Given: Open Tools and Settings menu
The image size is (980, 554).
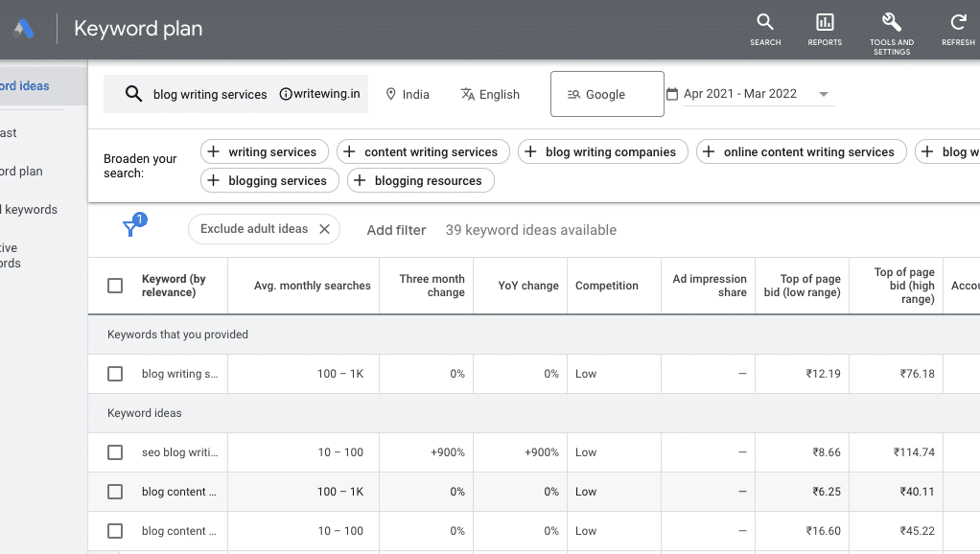Looking at the screenshot, I should (x=891, y=34).
